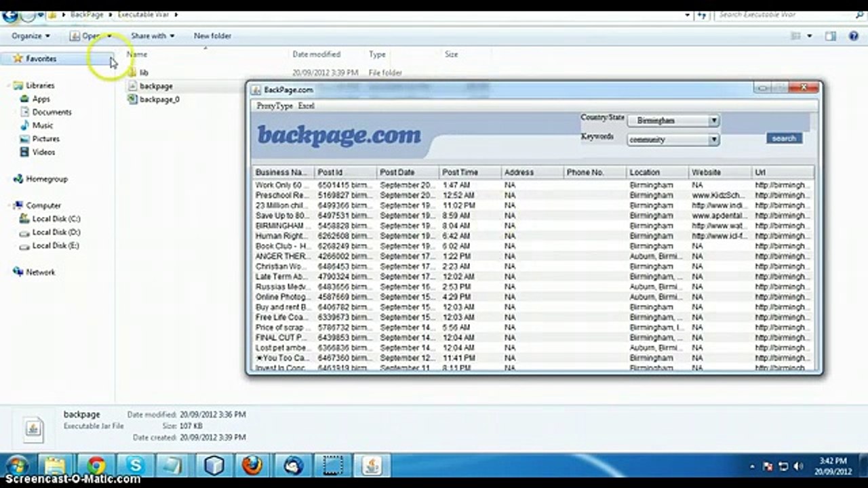Screen dimensions: 868x488
Task: Select the 'Work Only 60...' table row
Action: [x=533, y=185]
